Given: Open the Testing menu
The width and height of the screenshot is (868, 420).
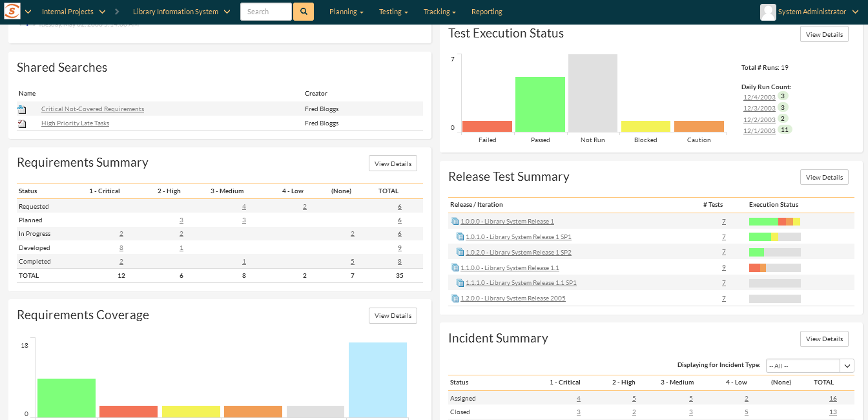Looking at the screenshot, I should pyautogui.click(x=393, y=12).
